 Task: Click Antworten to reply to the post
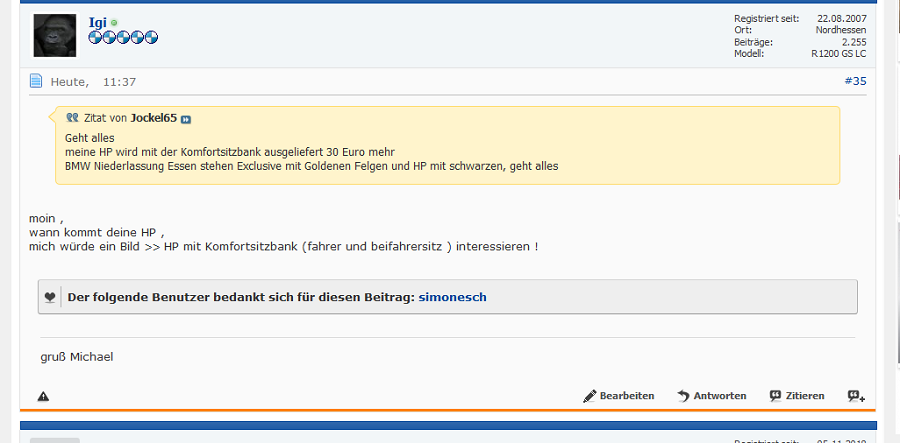711,396
